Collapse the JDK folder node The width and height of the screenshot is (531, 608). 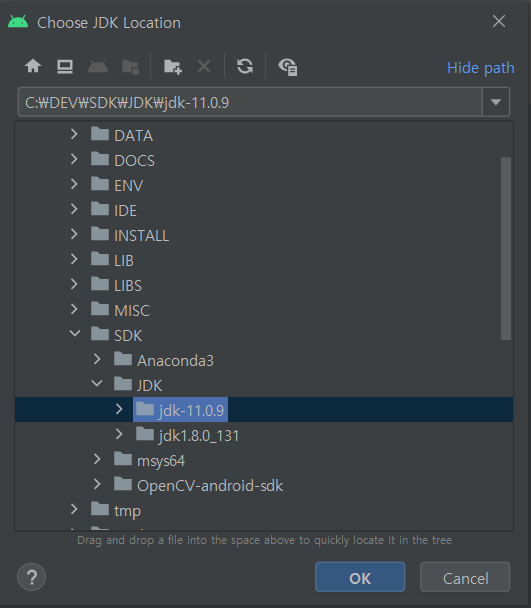pyautogui.click(x=97, y=383)
